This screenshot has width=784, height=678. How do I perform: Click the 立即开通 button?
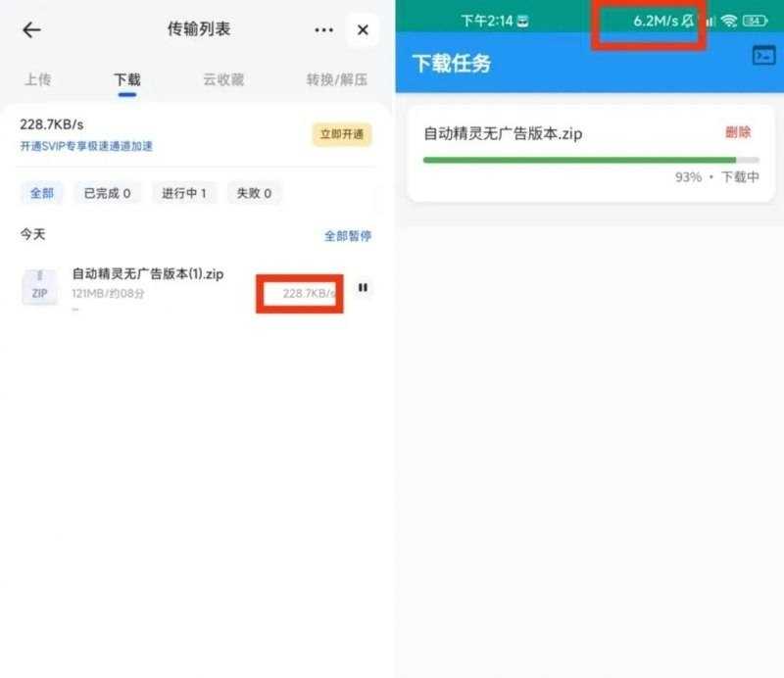(342, 134)
